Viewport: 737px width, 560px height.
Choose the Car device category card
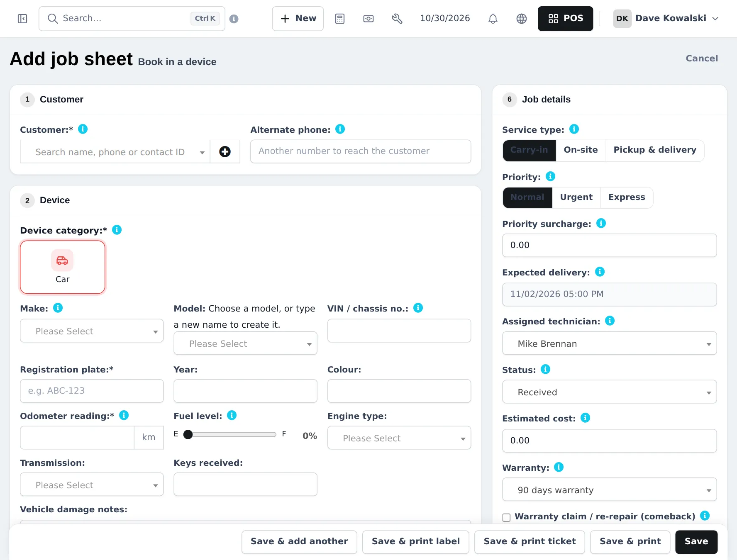tap(63, 267)
